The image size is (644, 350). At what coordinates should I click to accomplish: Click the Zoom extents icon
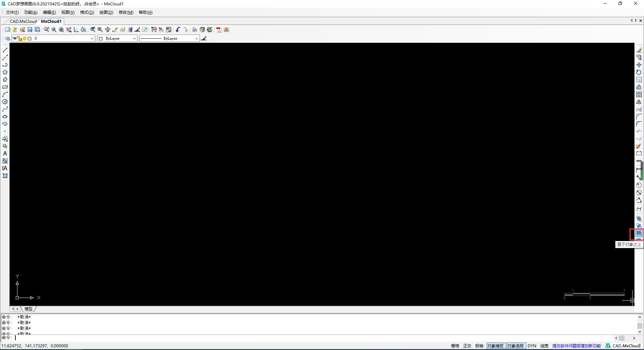[61, 30]
